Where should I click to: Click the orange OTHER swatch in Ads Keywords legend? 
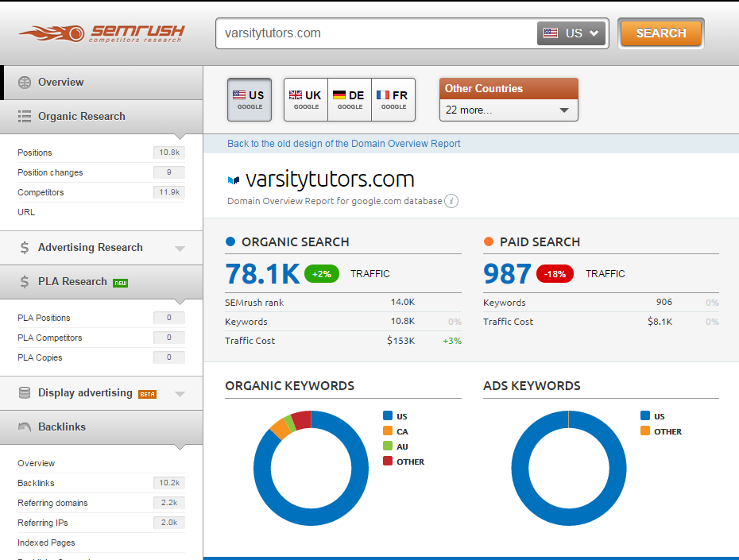(645, 431)
